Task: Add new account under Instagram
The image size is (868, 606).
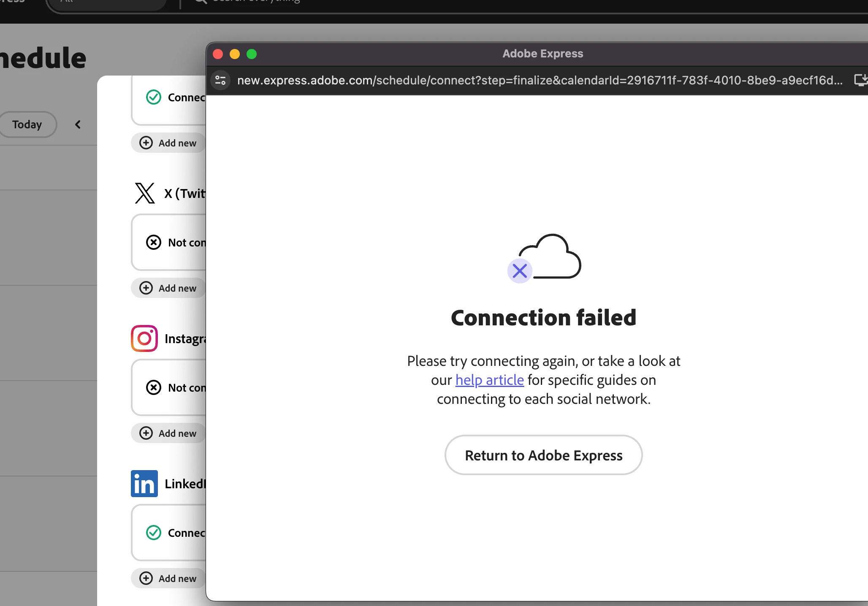Action: 169,433
